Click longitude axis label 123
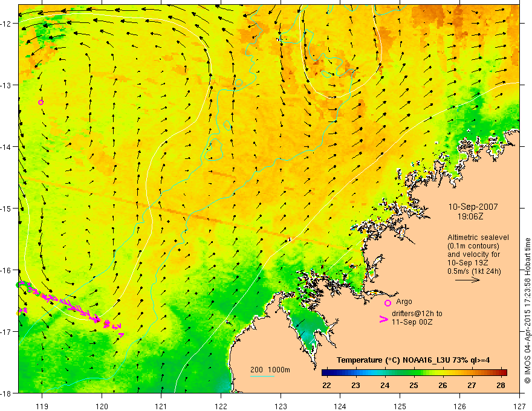This screenshot has height=411, width=532. [281, 406]
